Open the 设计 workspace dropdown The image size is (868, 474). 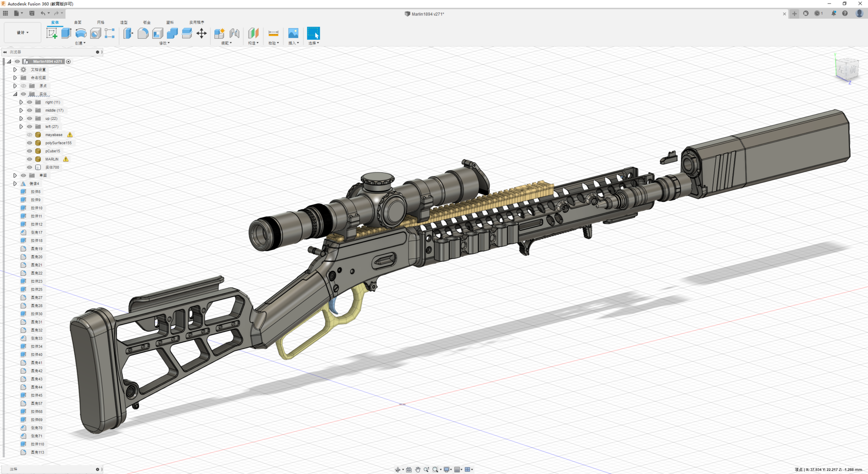point(23,33)
